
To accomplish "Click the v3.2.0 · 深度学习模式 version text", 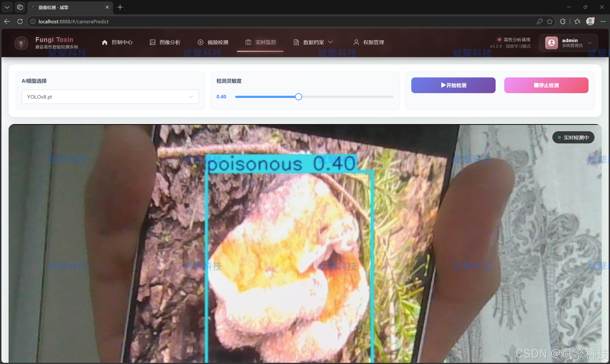I will [510, 46].
